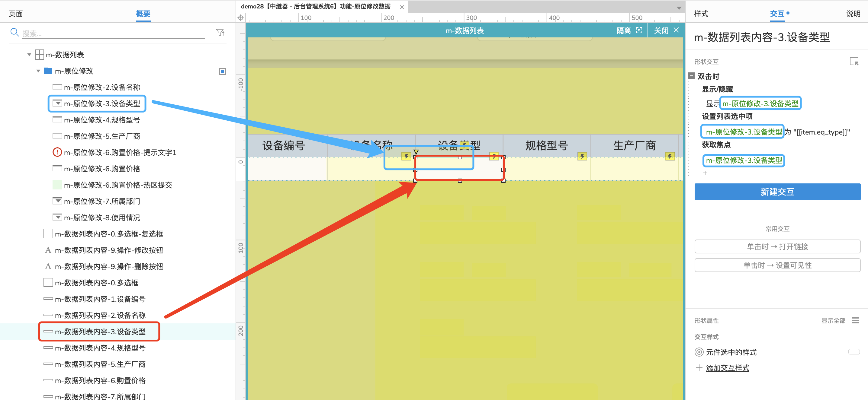The image size is (868, 400).
Task: Click the 获取焦点 action heading
Action: [x=716, y=145]
